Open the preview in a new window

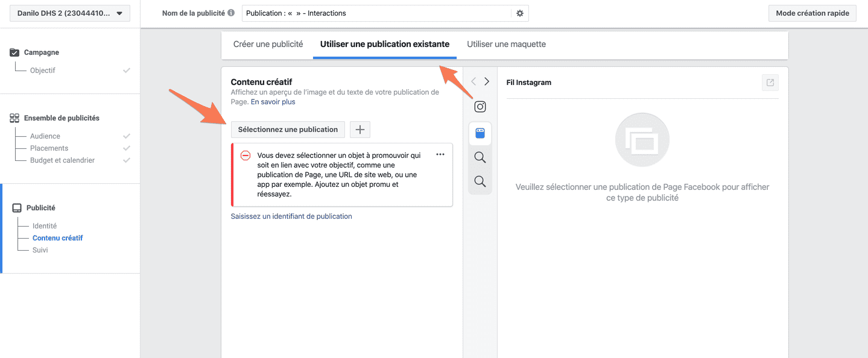[770, 83]
